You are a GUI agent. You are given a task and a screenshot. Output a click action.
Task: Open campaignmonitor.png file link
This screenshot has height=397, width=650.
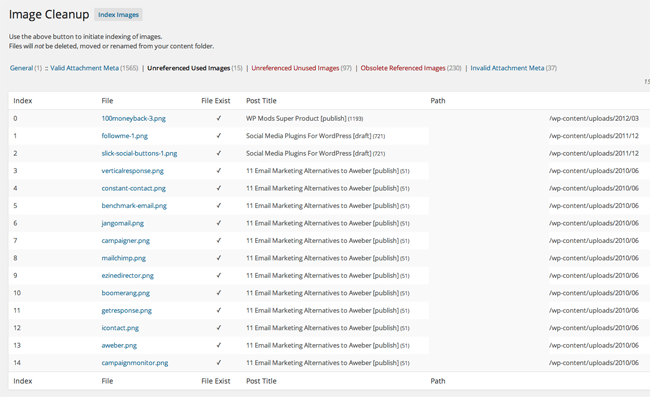point(135,363)
